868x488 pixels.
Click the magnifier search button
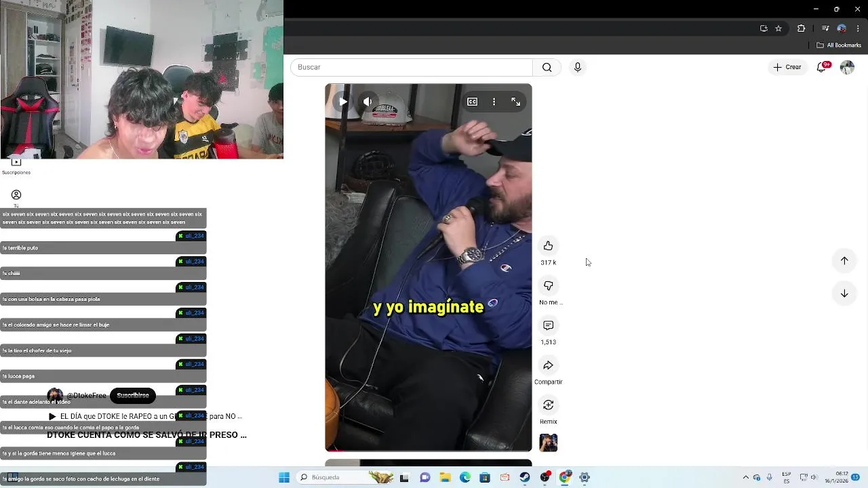(x=547, y=67)
